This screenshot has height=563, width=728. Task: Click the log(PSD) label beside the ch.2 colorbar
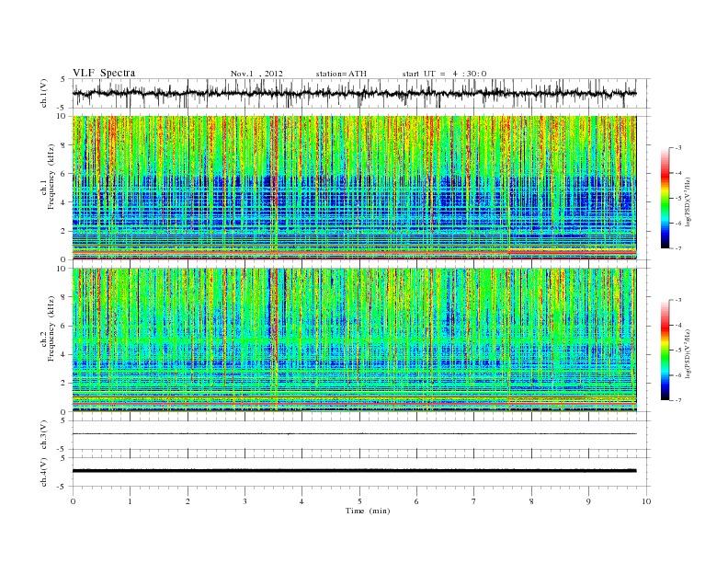(688, 353)
